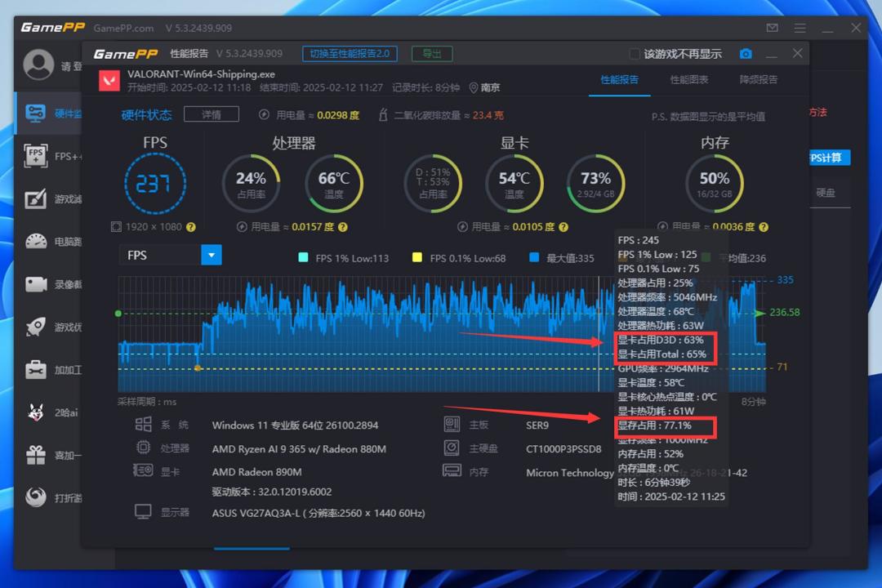Click help icon beside memory power 0.0036
The image size is (882, 588).
click(764, 227)
